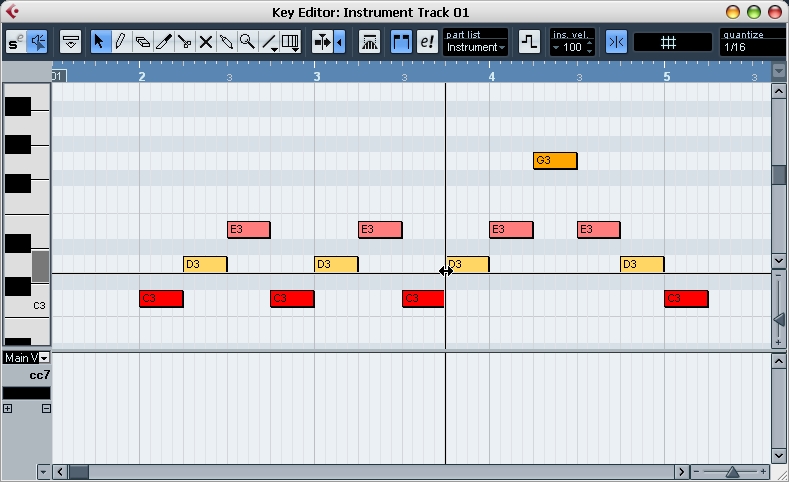Select the Zoom magnifier tool
Viewport: 789px width, 482px height.
click(248, 42)
